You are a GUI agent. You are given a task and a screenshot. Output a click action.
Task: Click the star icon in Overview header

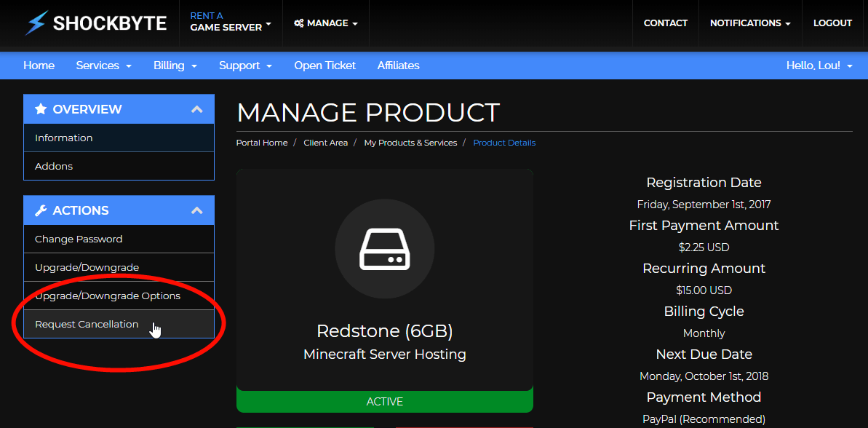click(x=41, y=109)
